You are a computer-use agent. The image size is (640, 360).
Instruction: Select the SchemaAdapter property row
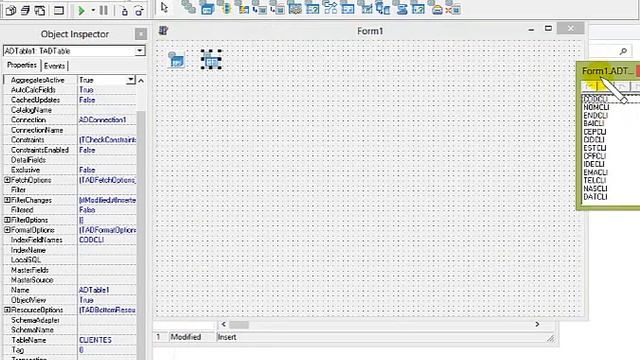pos(70,320)
